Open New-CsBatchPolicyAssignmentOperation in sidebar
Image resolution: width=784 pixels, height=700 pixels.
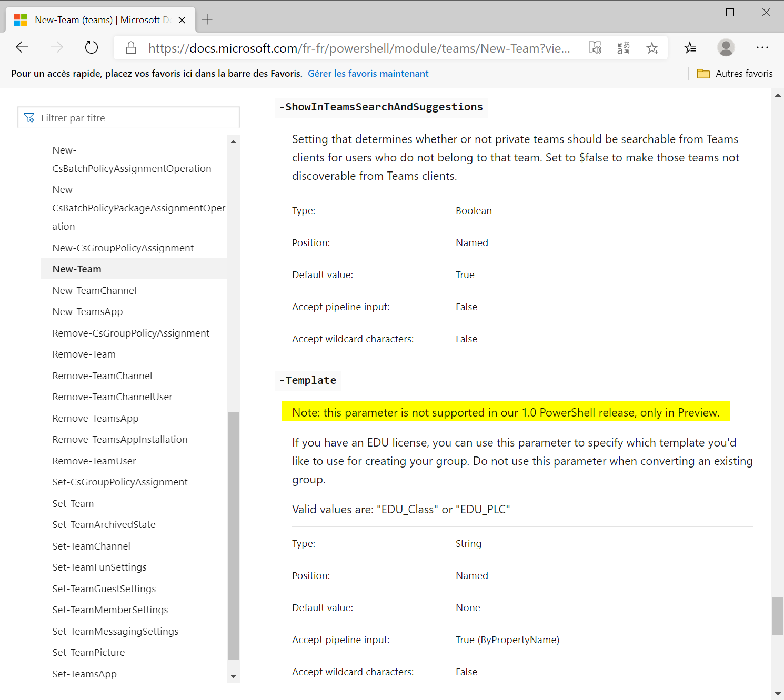tap(132, 159)
